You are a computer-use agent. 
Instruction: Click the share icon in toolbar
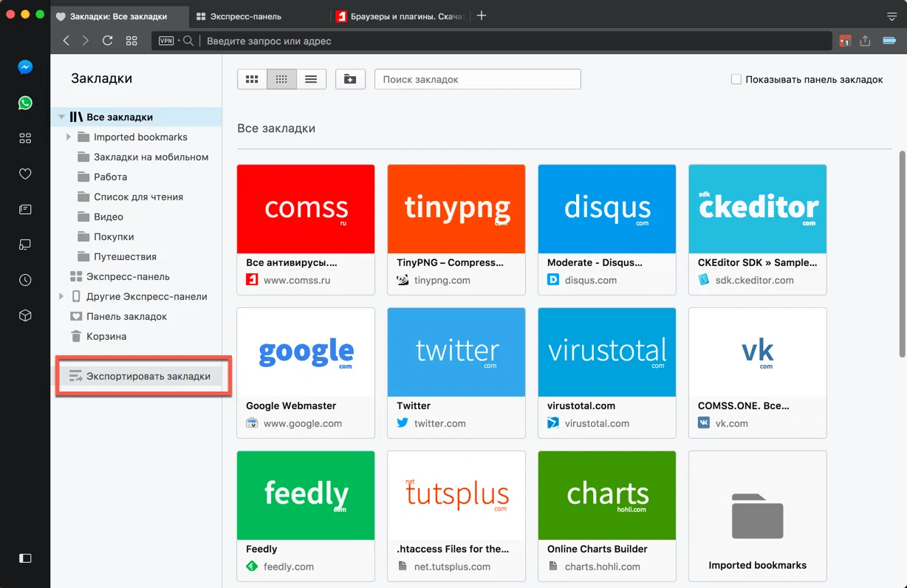(x=866, y=41)
